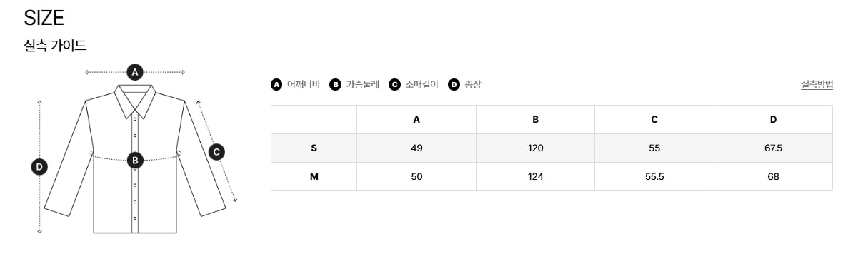Screen dimensions: 868x259
Task: Click the B icon next to 가슴둘레
Action: (x=336, y=84)
